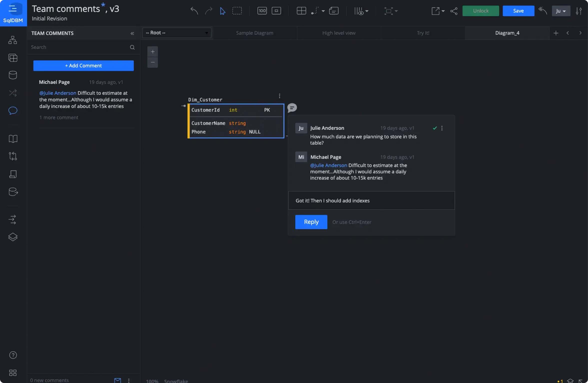Click the undo arrow in toolbar

coord(194,11)
